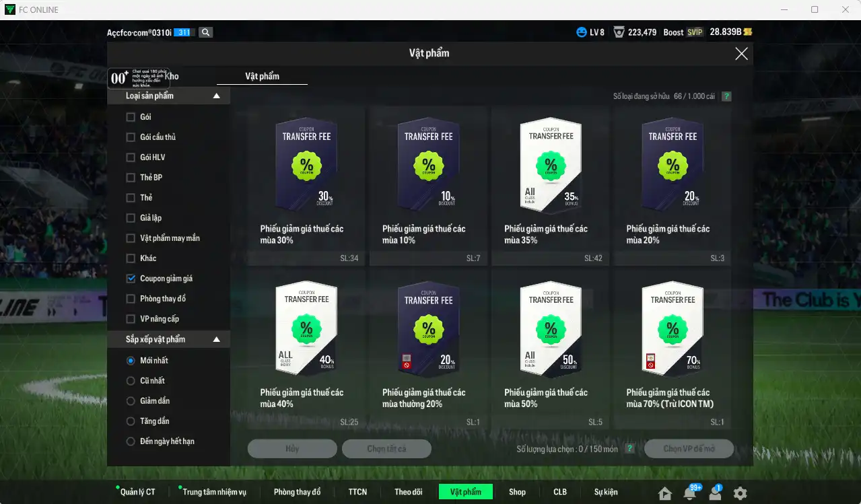Select the 35% transfer fee coupon card
861x504 pixels.
click(x=551, y=186)
